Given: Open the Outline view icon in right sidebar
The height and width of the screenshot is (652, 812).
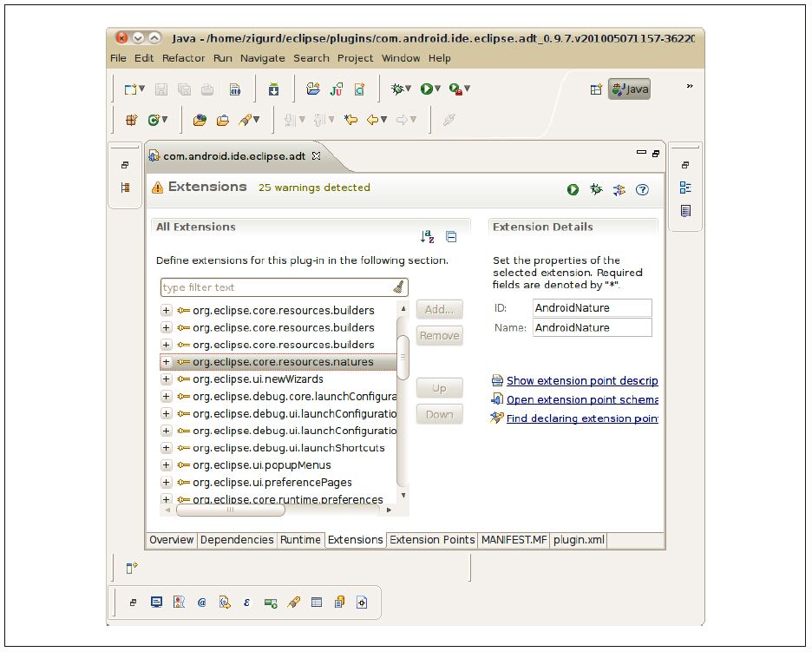Looking at the screenshot, I should [685, 188].
